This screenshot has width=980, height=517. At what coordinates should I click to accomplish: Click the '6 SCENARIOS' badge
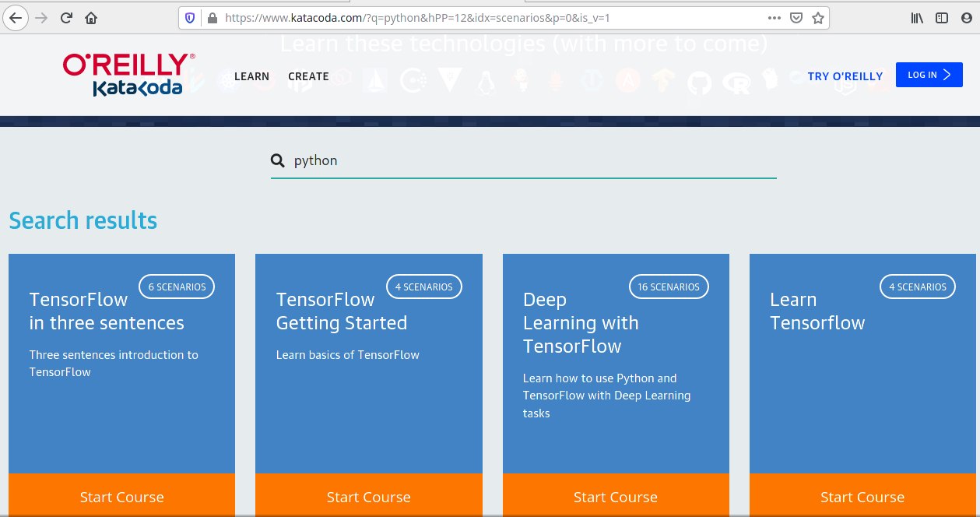pos(177,287)
